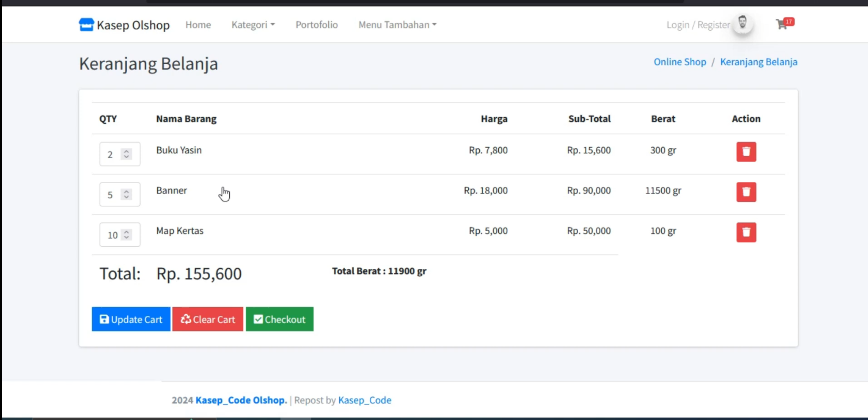Click the Sub-Total column header

589,119
